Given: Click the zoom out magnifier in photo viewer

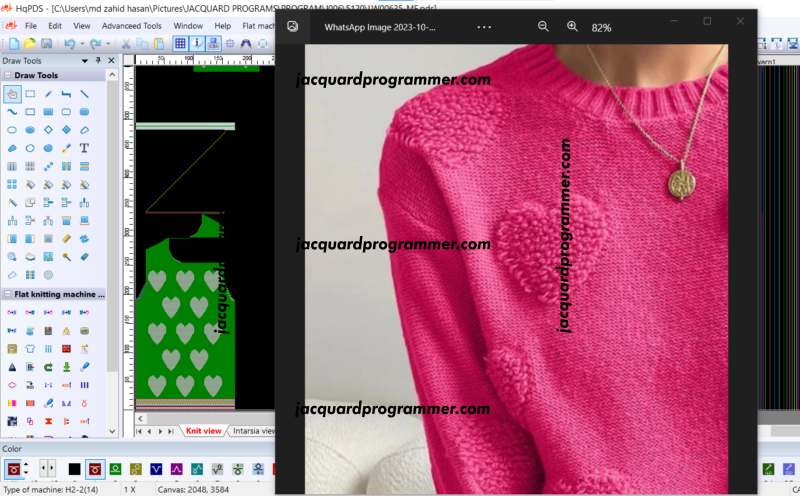Looking at the screenshot, I should (543, 27).
